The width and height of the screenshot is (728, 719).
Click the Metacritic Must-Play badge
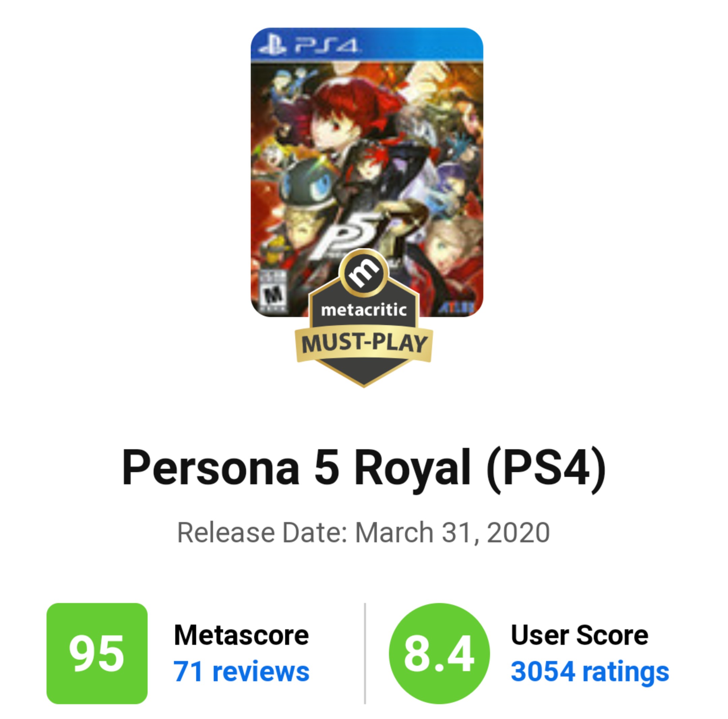(364, 318)
